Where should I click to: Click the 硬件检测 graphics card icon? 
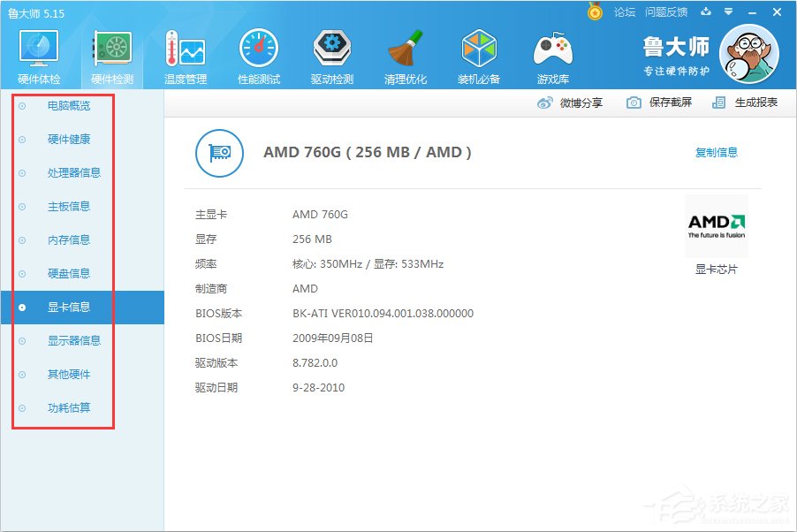pos(112,49)
